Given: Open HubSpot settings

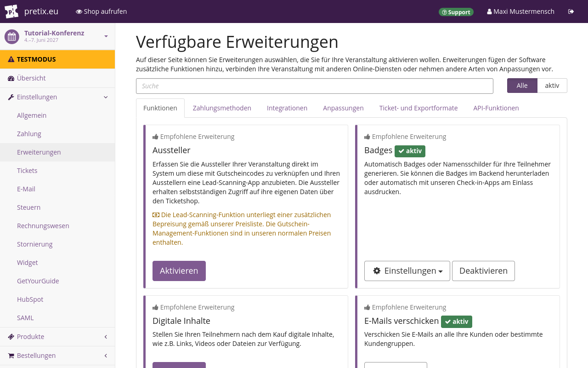Looking at the screenshot, I should [57, 299].
